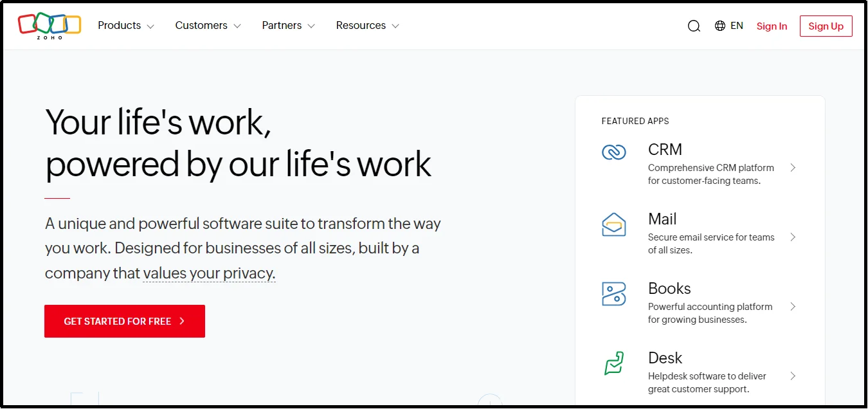Expand the Customers dropdown chevron

(x=237, y=26)
